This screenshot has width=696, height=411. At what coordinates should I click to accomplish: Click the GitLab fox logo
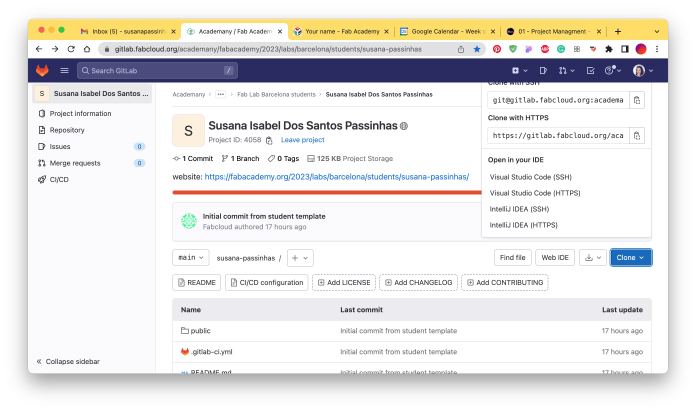click(x=42, y=71)
